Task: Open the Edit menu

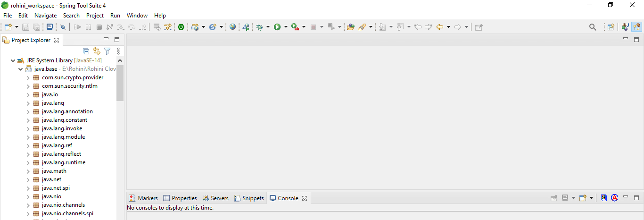Action: [23, 16]
